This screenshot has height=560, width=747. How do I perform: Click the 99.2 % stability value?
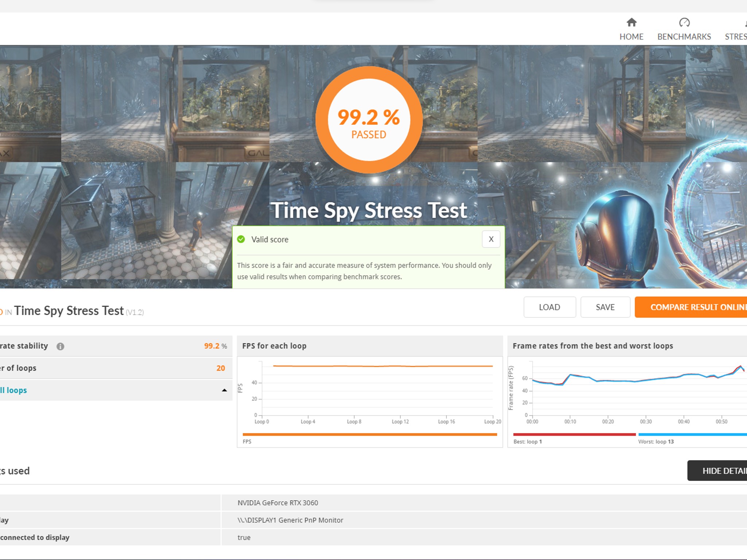(216, 346)
